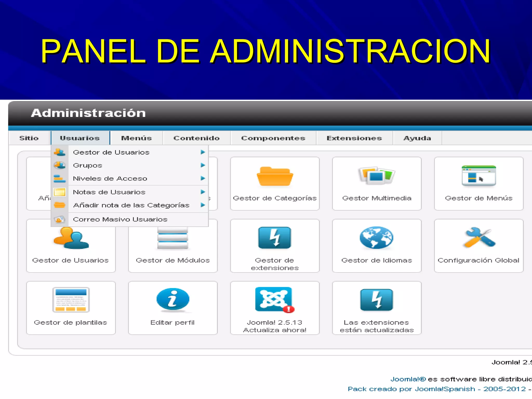532x399 pixels.
Task: Open Gestor de extensiones lightning icon
Action: 275,238
